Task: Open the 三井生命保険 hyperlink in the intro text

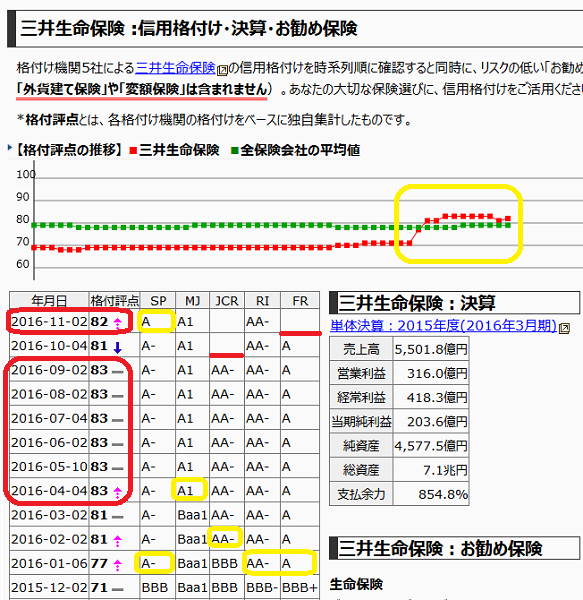Action: coord(176,68)
